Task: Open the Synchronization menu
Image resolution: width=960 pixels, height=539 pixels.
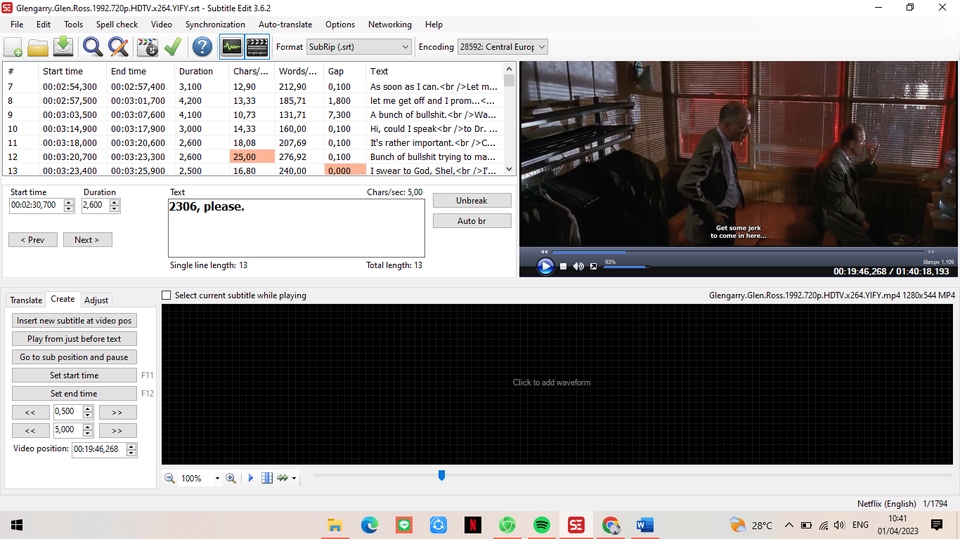Action: tap(215, 24)
